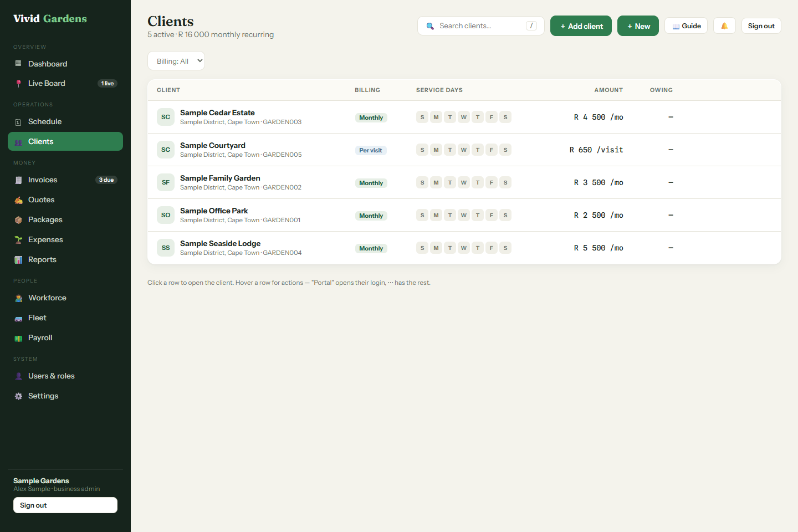Click the green New button
Screen dimensions: 798x532
[638, 26]
